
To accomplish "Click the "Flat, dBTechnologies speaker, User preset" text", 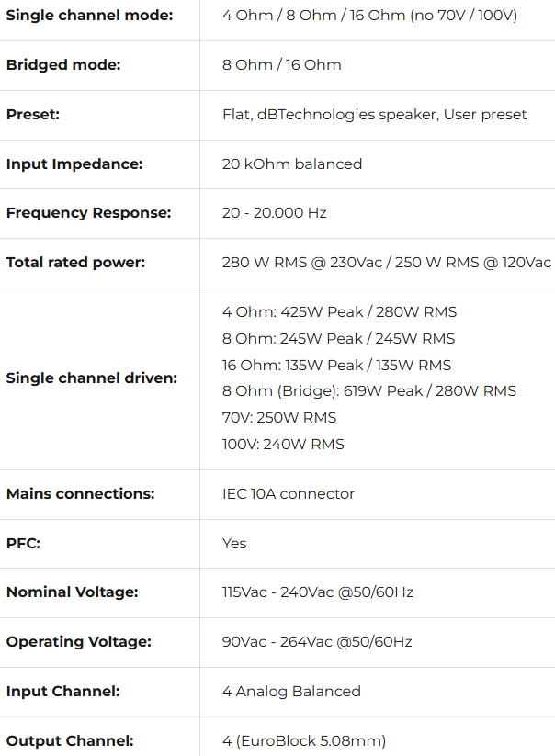I will (x=374, y=115).
